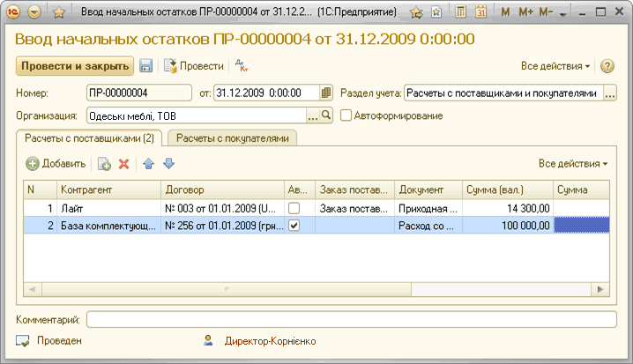
Task: Select the Расчеты с поставщиками (2) tab
Action: 89,138
